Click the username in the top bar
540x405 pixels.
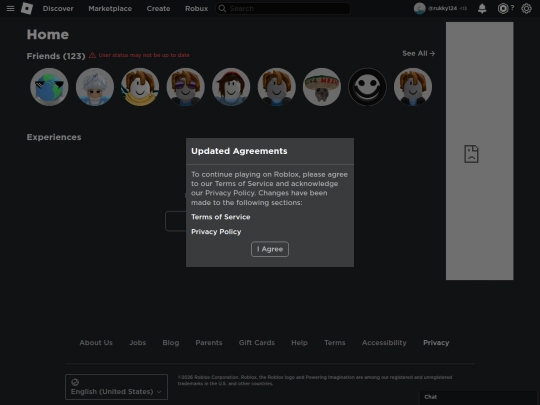click(x=442, y=8)
